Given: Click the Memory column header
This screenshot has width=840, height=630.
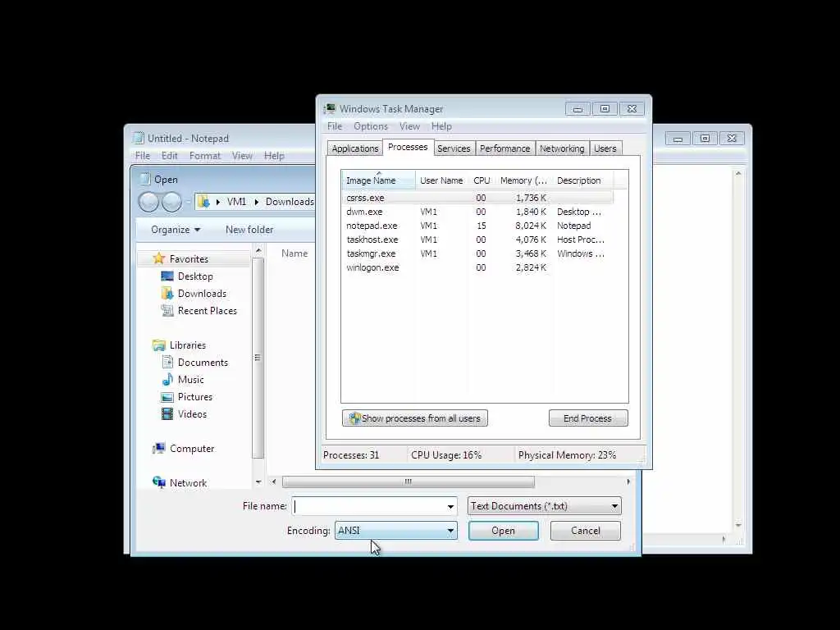Looking at the screenshot, I should 523,180.
